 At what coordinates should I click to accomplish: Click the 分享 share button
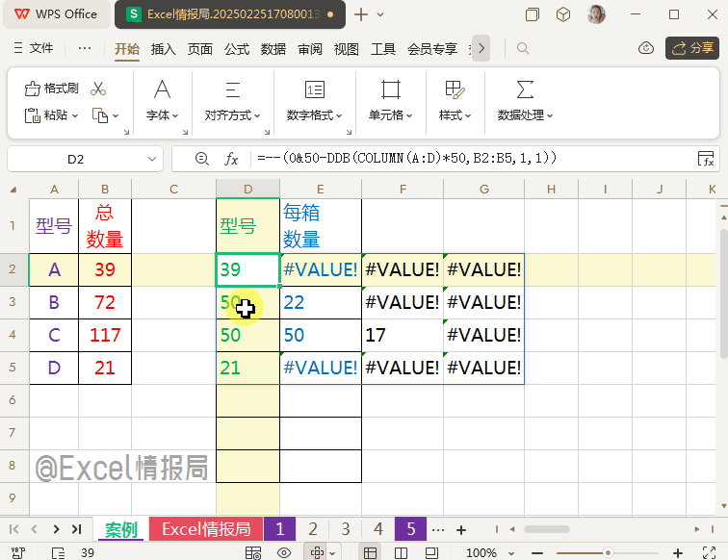(690, 48)
